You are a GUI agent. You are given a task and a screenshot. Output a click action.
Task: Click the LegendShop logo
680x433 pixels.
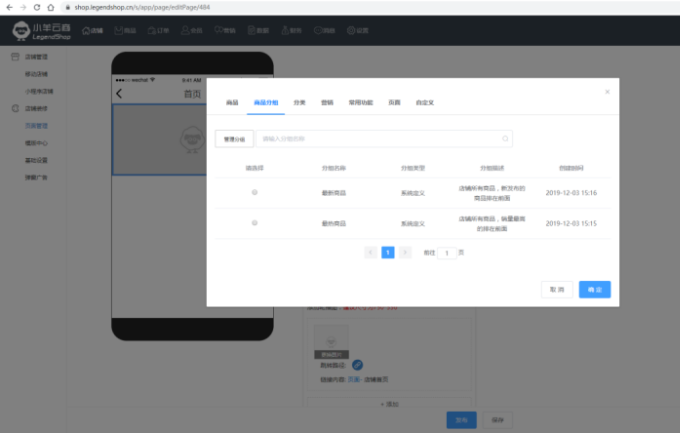point(40,30)
